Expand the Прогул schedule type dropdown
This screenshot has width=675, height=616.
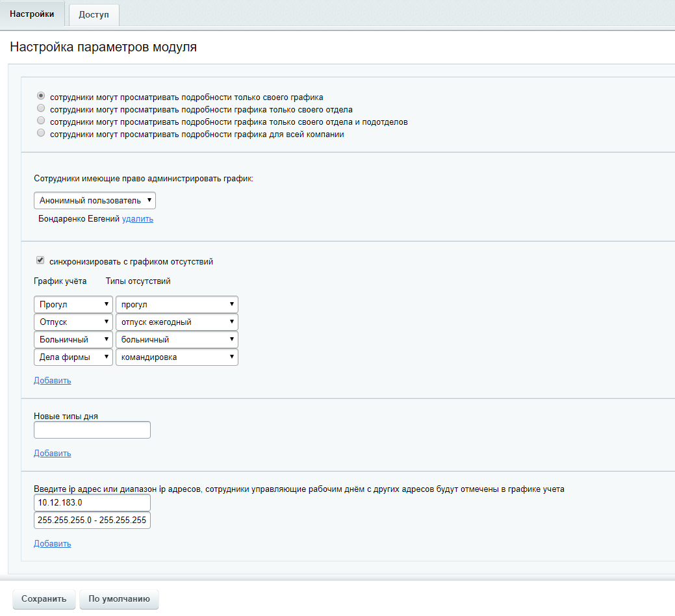coord(73,304)
